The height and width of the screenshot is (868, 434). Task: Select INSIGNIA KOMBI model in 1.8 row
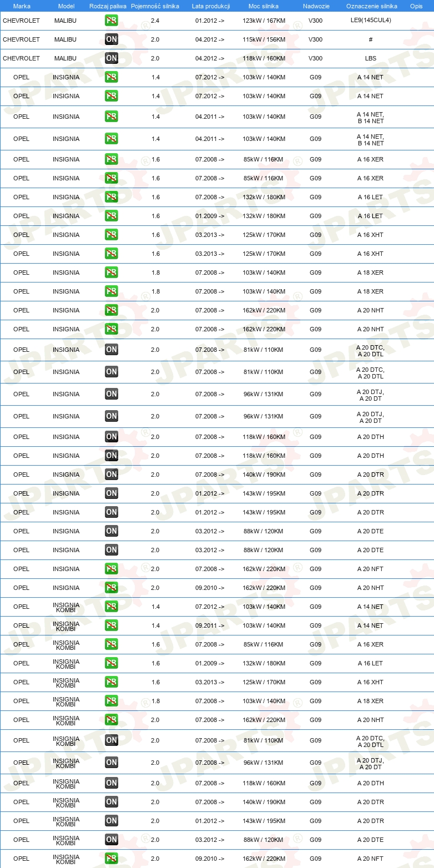tap(66, 701)
